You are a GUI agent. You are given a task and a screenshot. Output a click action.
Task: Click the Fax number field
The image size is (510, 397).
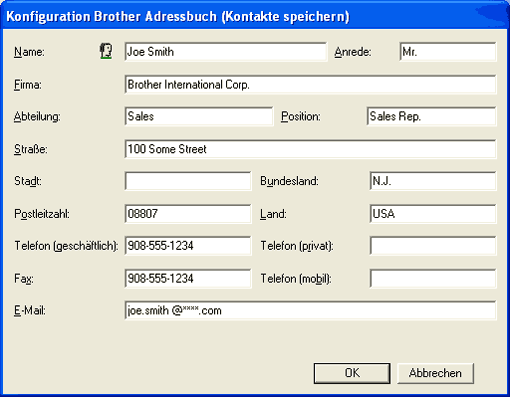[x=188, y=278]
